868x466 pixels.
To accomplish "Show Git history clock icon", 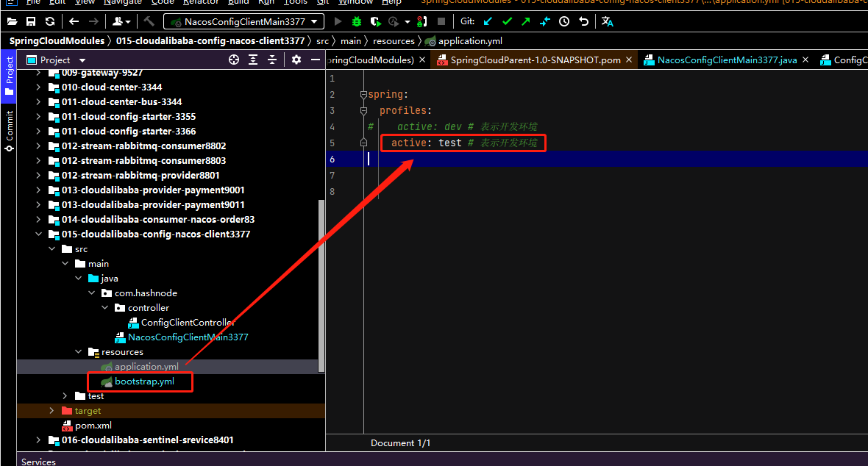I will pyautogui.click(x=564, y=21).
